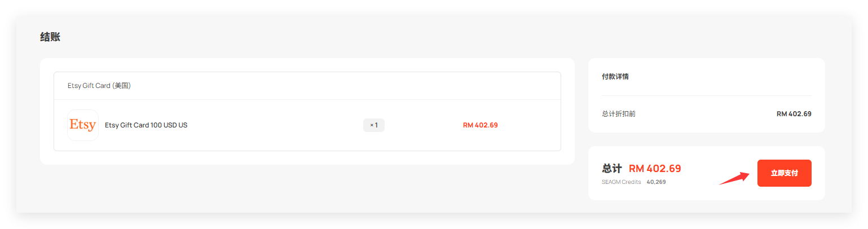Open the Etsy Gift Card (美国) header link
The width and height of the screenshot is (868, 229).
point(99,86)
